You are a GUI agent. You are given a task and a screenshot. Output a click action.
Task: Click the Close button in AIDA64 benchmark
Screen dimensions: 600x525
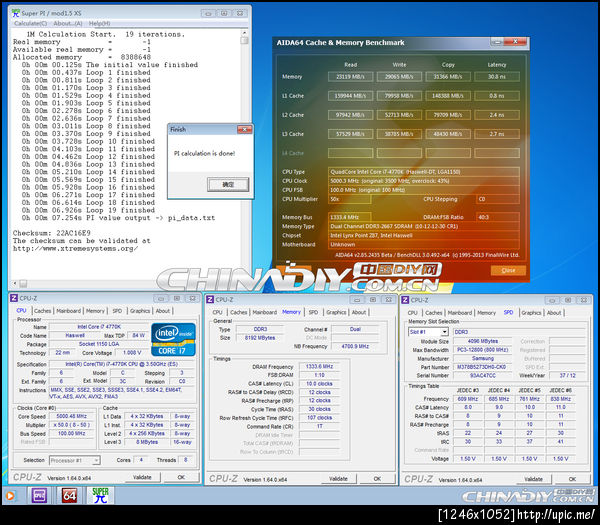(x=508, y=270)
